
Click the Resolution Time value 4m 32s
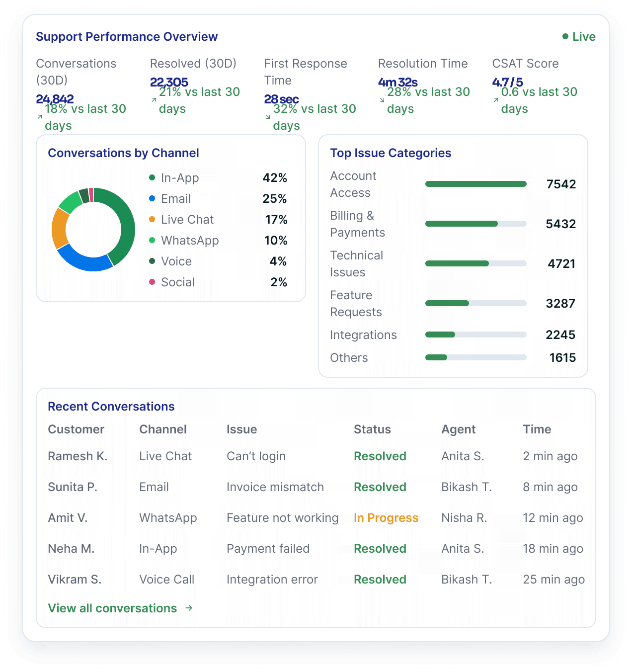tap(397, 82)
